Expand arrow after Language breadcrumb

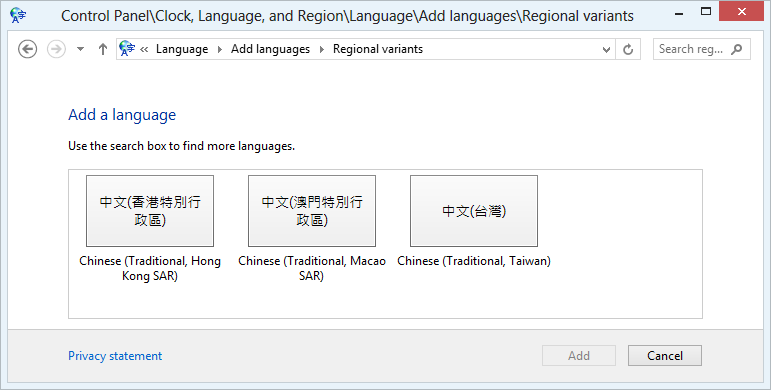coord(220,49)
